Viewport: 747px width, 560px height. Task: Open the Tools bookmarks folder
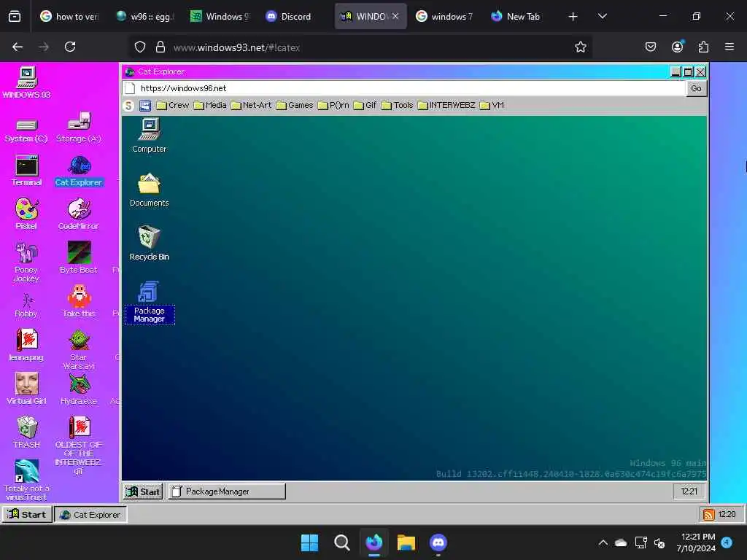pyautogui.click(x=397, y=105)
